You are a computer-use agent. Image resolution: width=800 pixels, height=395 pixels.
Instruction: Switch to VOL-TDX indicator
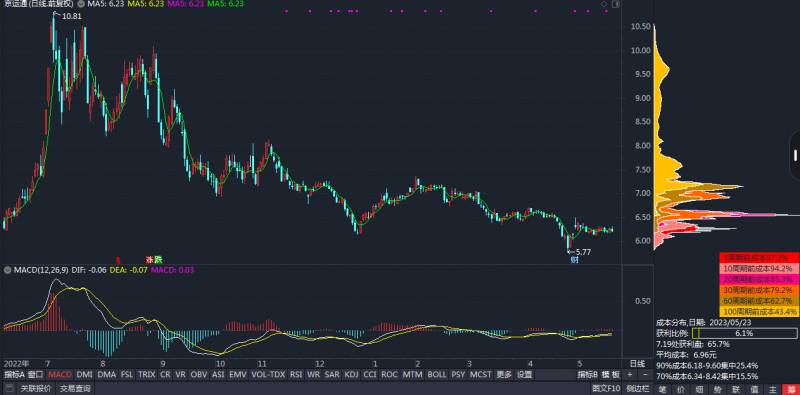(268, 375)
